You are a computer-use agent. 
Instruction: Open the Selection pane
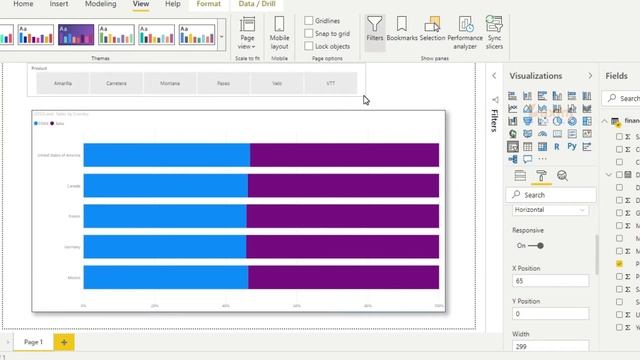[x=432, y=29]
